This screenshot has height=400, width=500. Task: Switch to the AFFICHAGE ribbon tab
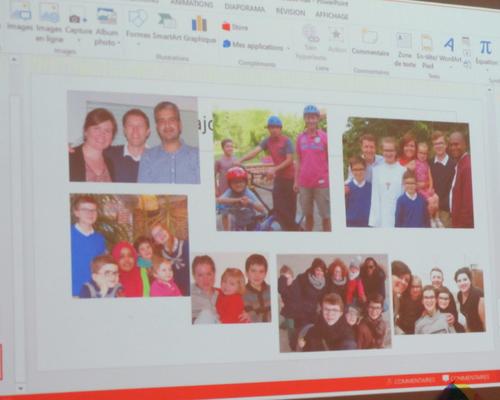pos(332,15)
